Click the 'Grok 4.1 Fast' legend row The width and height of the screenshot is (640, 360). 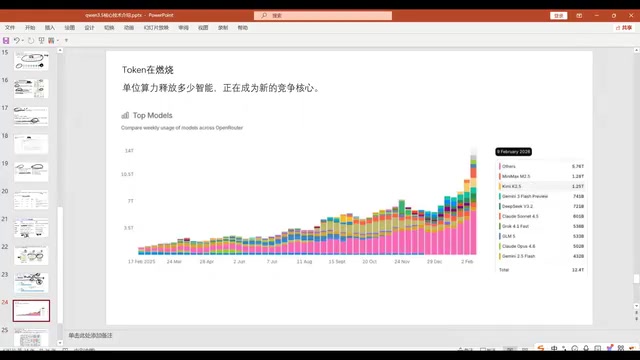pos(541,226)
